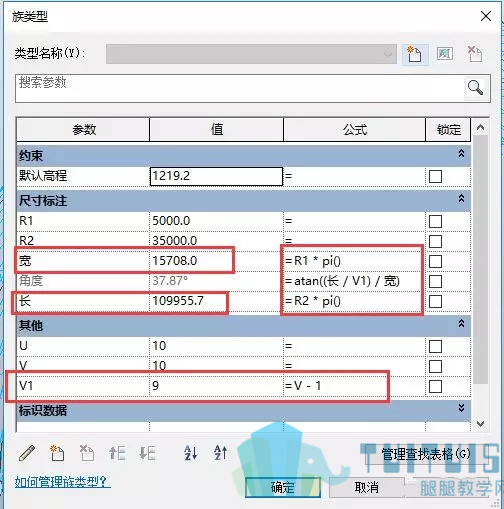Click the empty formula cell for R1
Viewport: 504px width, 509px height.
click(355, 221)
